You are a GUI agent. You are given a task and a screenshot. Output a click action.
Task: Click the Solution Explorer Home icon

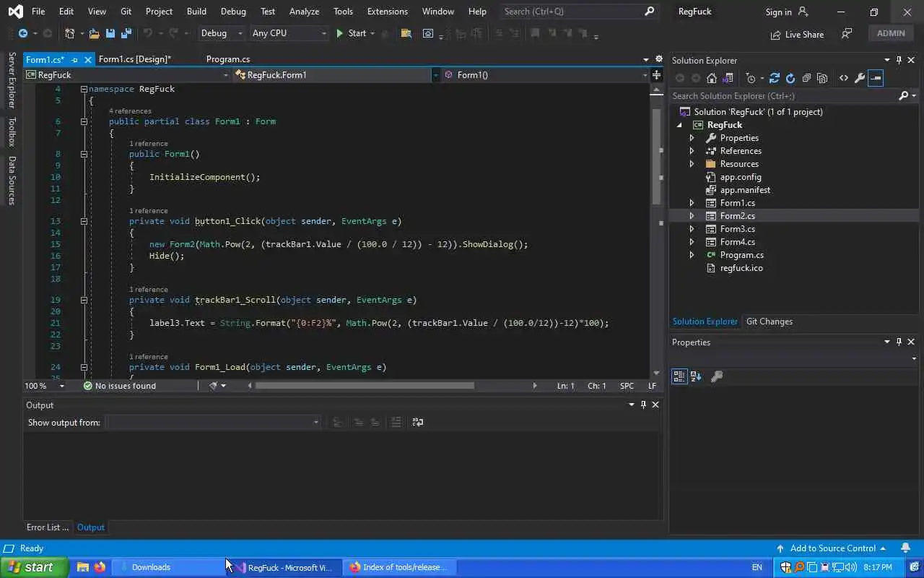(x=712, y=78)
